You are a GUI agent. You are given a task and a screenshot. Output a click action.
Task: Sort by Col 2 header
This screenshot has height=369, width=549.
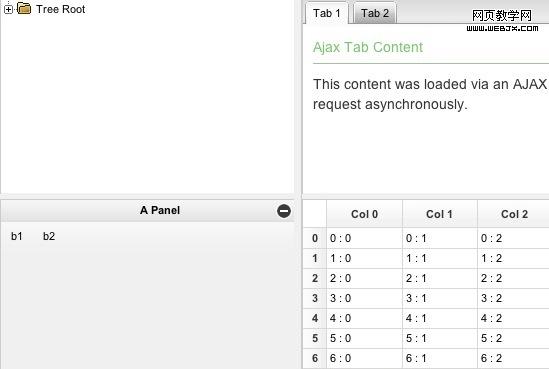click(x=514, y=214)
